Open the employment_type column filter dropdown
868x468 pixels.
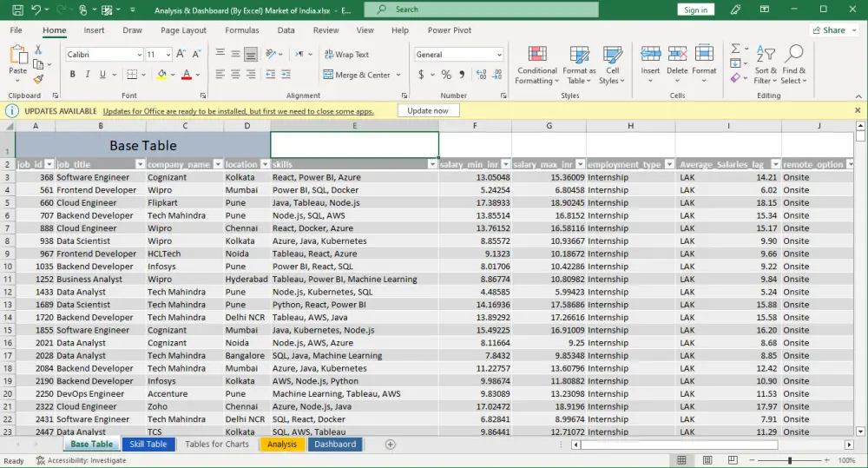[x=669, y=164]
